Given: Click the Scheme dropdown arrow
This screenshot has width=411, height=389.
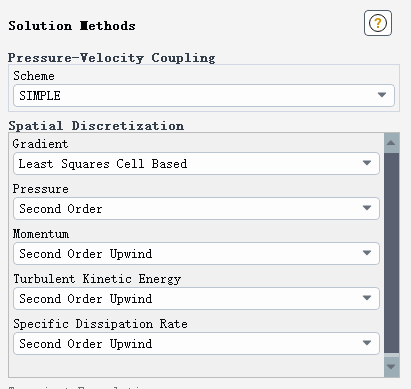Looking at the screenshot, I should tap(382, 95).
